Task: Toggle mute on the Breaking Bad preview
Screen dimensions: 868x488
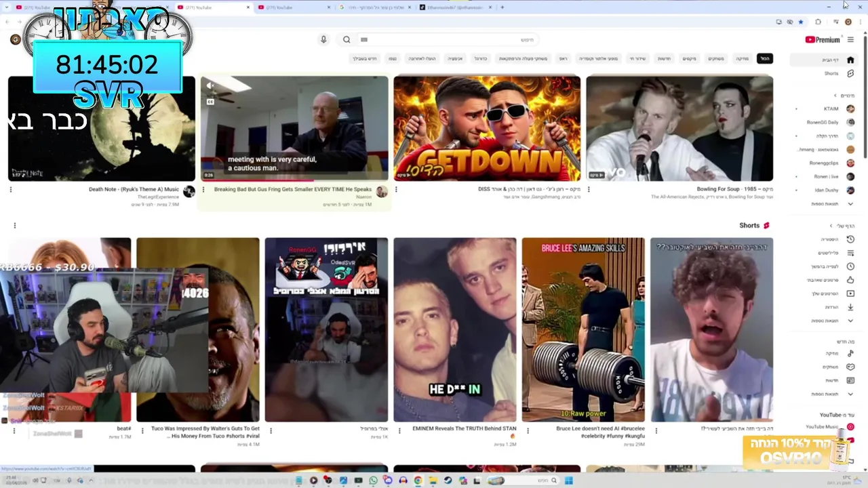Action: coord(210,85)
